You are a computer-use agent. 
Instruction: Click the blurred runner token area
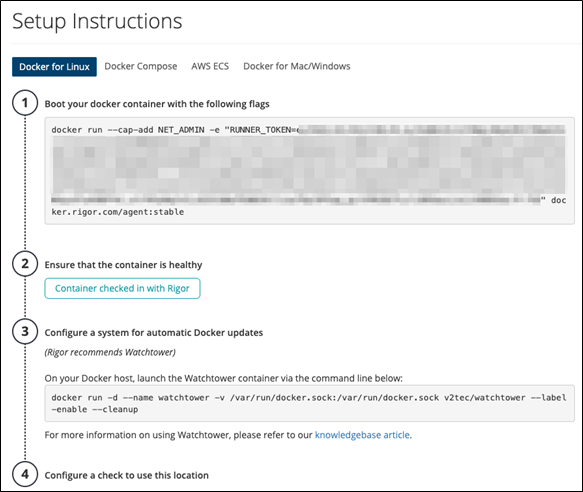click(x=309, y=165)
